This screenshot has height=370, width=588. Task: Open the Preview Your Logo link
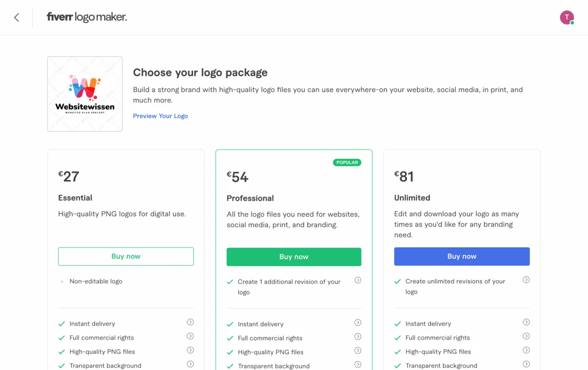pyautogui.click(x=160, y=116)
